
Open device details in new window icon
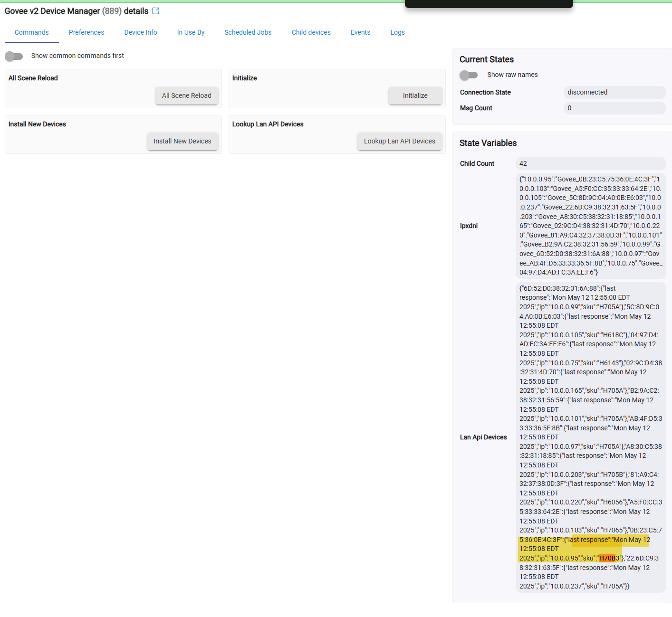click(156, 11)
